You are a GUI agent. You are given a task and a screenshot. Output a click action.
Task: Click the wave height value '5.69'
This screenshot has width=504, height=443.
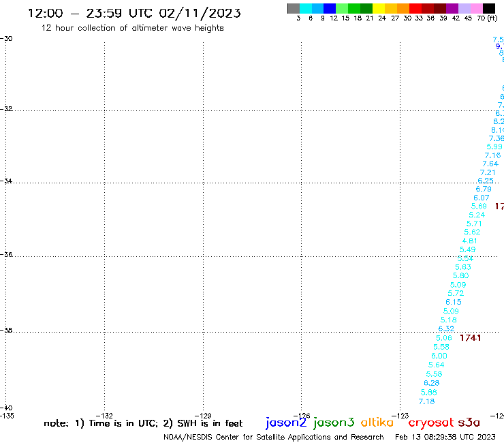479,207
